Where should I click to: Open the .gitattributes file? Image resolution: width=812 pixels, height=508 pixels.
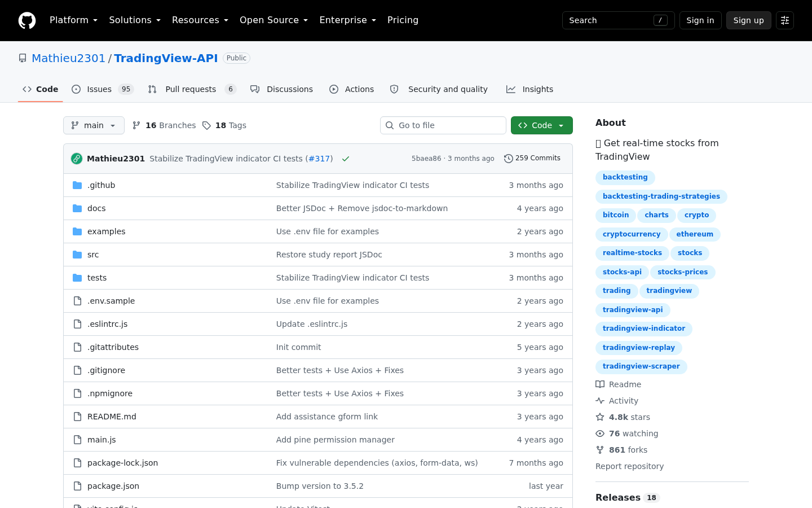point(113,347)
